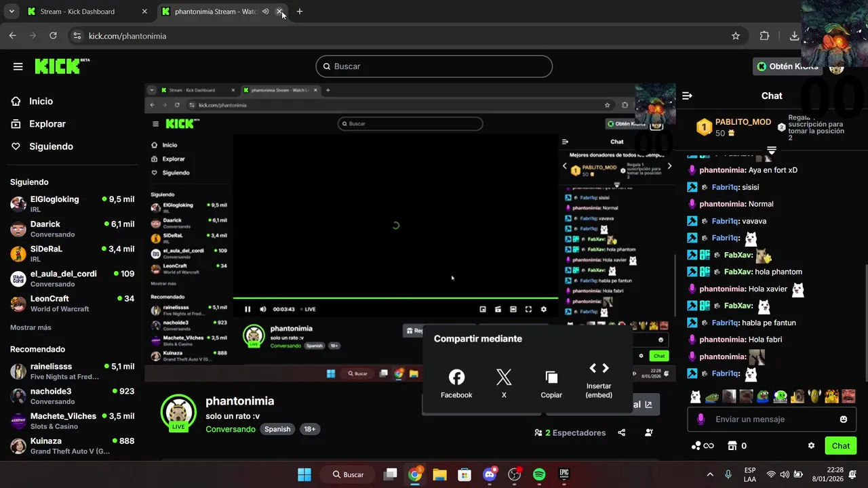Viewport: 868px width, 488px height.
Task: Click the green Chat send button
Action: (x=840, y=446)
